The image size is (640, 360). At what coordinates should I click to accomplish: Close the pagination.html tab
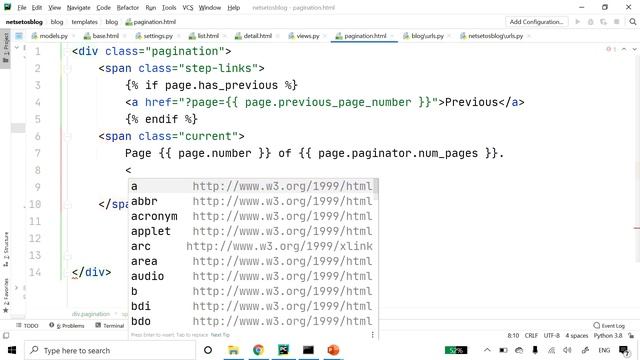[x=392, y=36]
